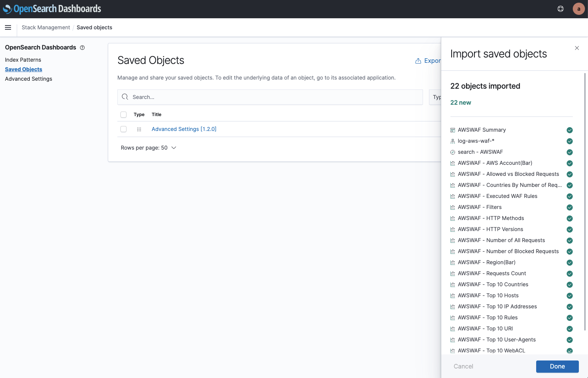Viewport: 588px width, 378px height.
Task: Click help icon beside OpenSearch Dashboards heading
Action: (x=82, y=48)
